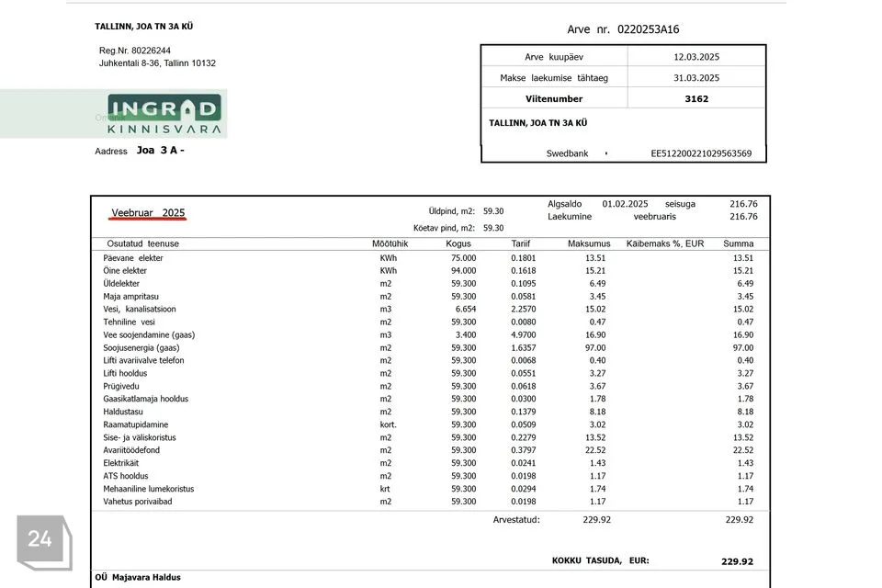882x588 pixels.
Task: Click the Reg.Nr. 80226244 text
Action: (134, 51)
